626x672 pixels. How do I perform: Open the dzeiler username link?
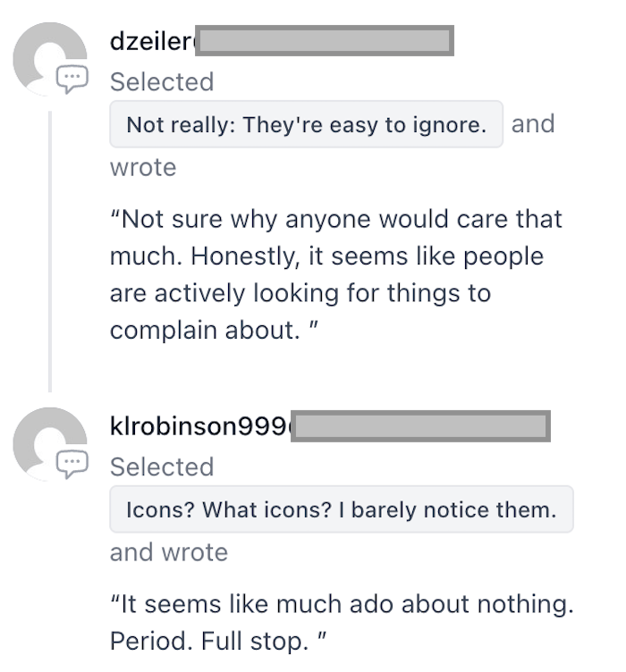point(151,41)
